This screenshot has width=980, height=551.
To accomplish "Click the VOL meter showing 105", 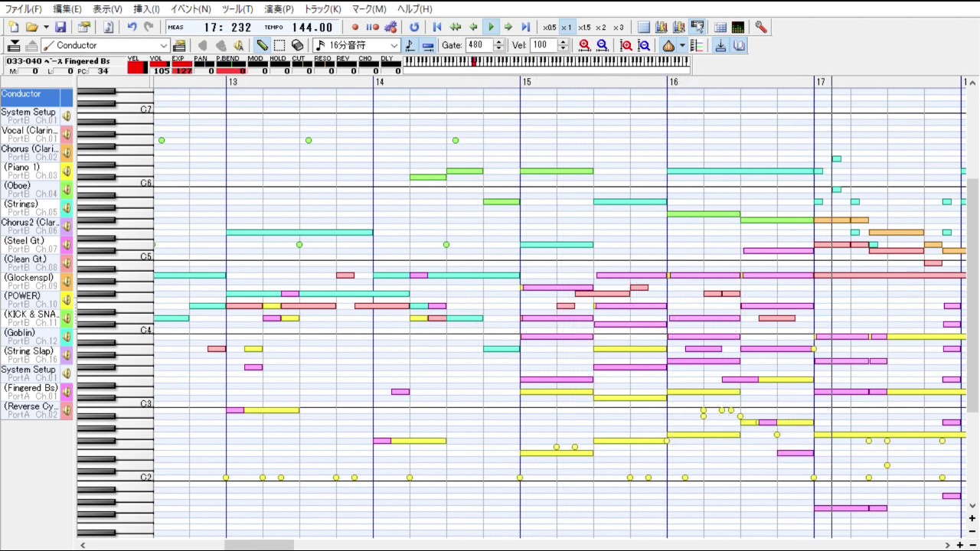I will (161, 65).
